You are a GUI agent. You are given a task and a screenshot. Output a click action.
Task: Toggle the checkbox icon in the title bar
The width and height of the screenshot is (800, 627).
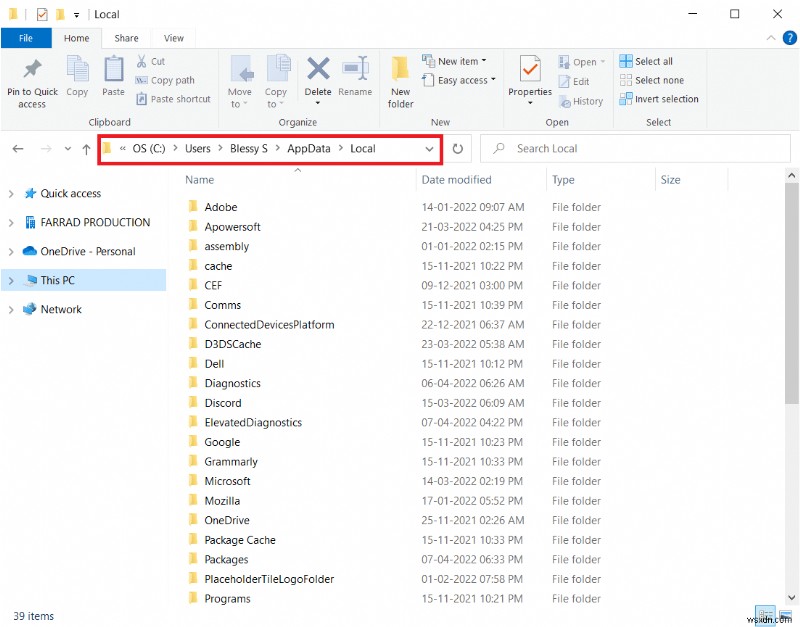click(42, 14)
